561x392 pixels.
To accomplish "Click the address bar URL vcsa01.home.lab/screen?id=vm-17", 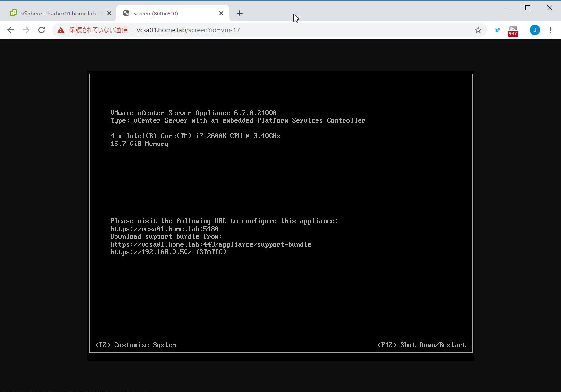I will coord(188,30).
